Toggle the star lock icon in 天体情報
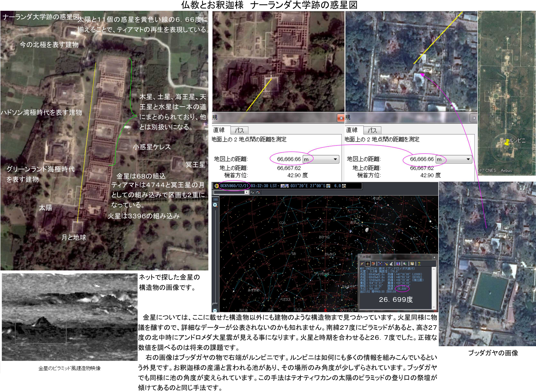The height and width of the screenshot is (392, 536). [386, 264]
